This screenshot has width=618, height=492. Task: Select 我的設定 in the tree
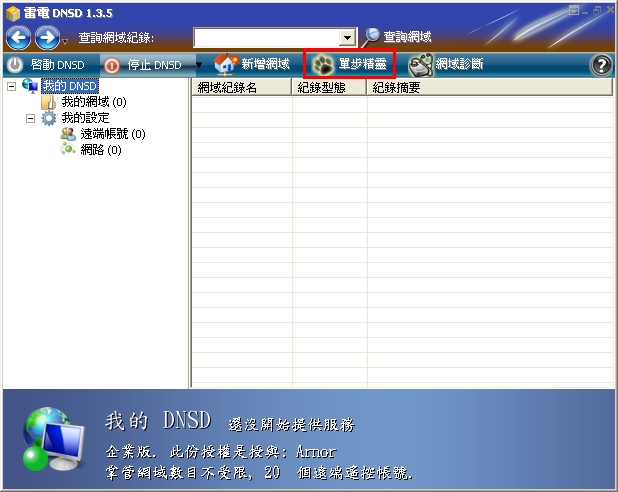pyautogui.click(x=85, y=118)
